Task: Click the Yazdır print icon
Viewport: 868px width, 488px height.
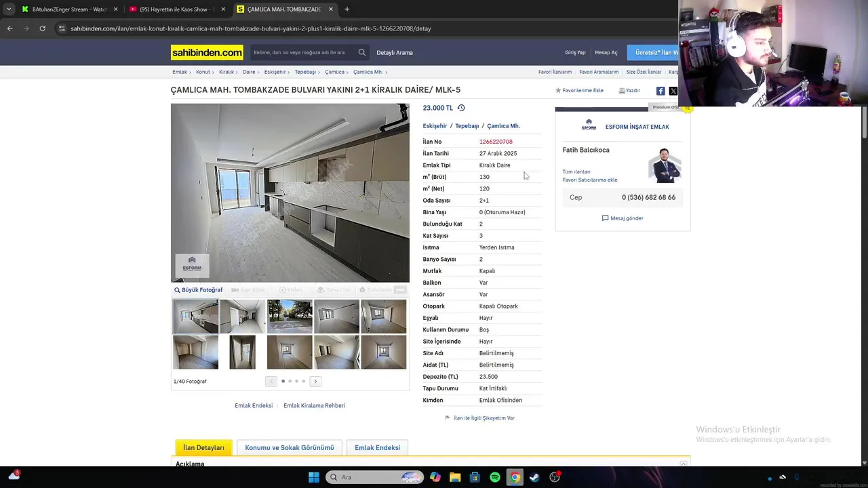Action: [622, 90]
